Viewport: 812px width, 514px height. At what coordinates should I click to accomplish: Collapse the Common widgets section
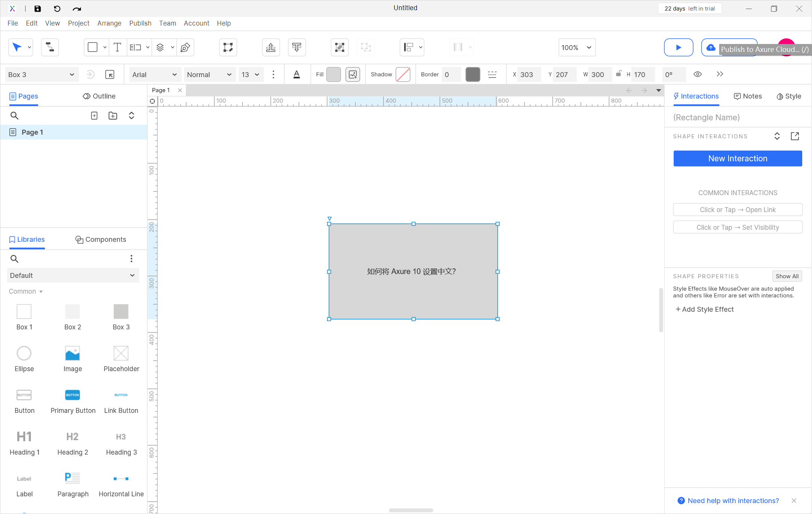click(x=26, y=291)
